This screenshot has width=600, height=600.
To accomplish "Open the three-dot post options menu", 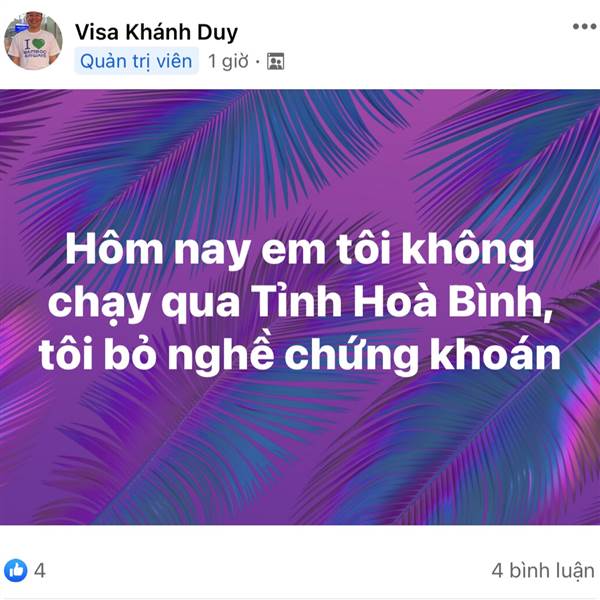I will 585,27.
